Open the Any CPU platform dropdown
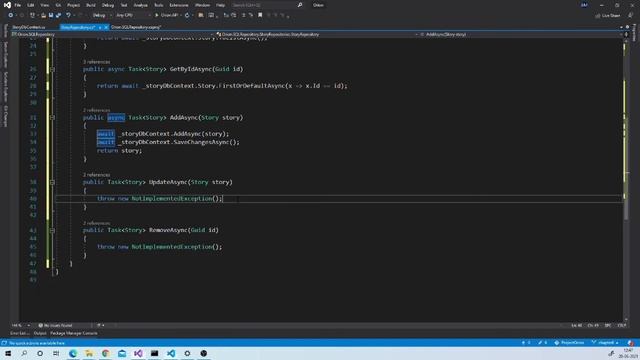Screen dimensions: 640x360 point(133,16)
